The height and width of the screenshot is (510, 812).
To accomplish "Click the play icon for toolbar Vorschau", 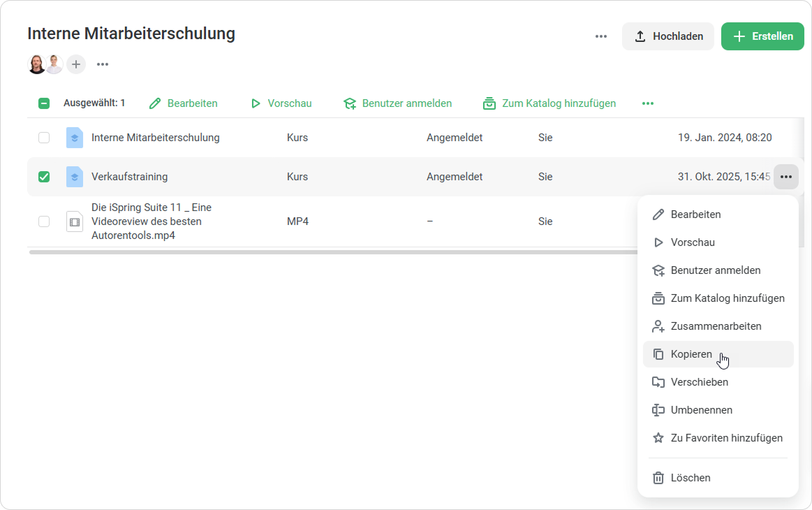I will (256, 103).
